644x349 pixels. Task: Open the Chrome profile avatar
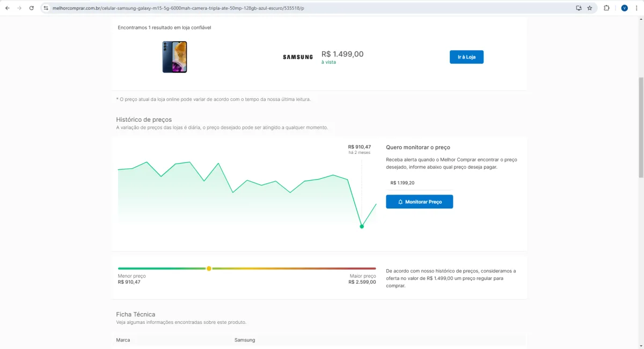pos(624,8)
